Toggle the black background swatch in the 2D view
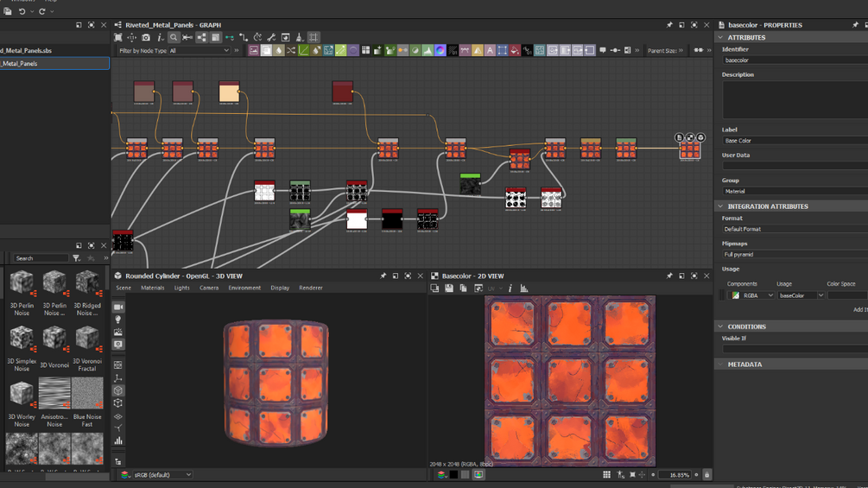 (454, 475)
